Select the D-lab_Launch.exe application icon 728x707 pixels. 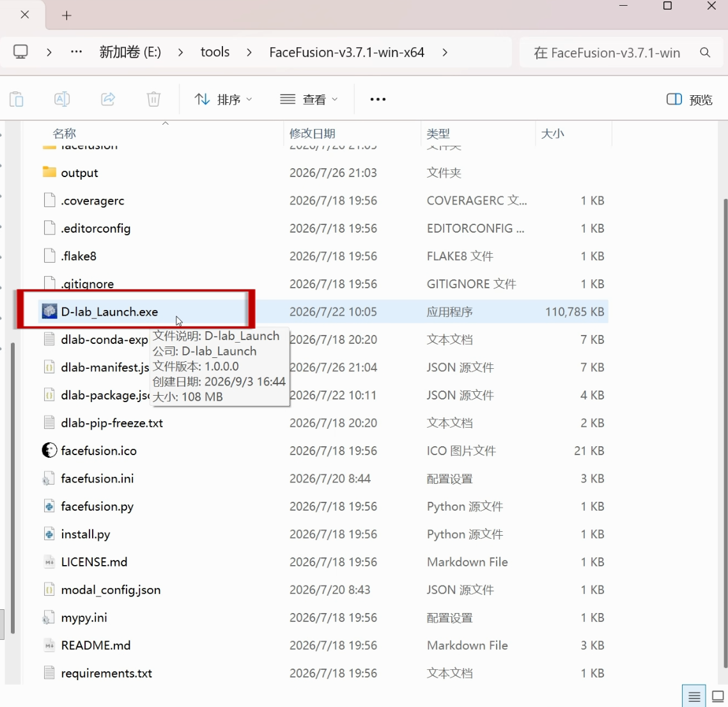click(x=49, y=311)
